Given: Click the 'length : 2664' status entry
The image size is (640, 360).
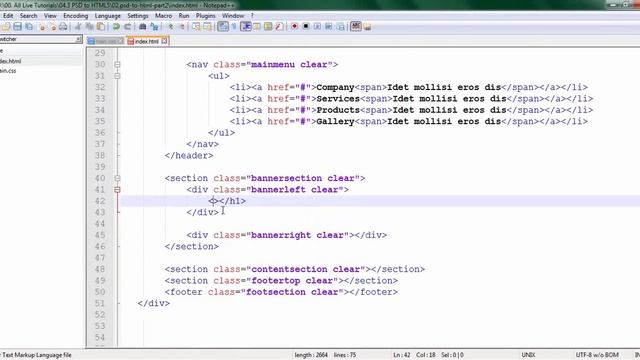Looking at the screenshot, I should 311,355.
